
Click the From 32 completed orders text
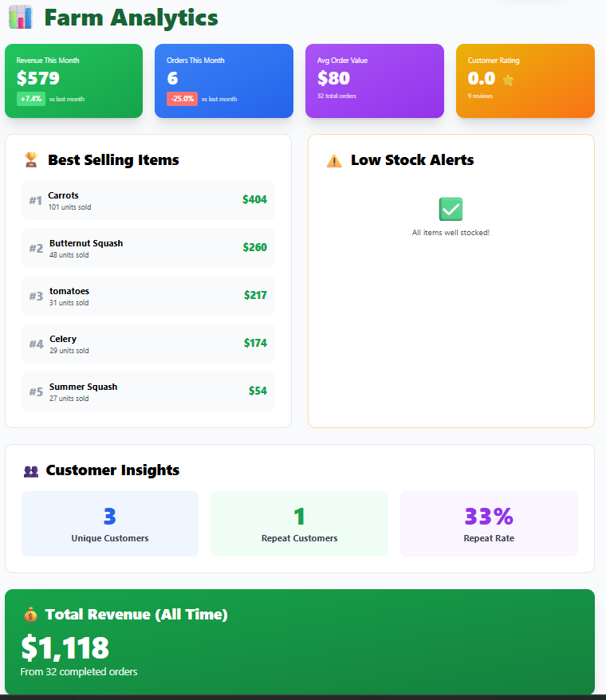pyautogui.click(x=79, y=671)
